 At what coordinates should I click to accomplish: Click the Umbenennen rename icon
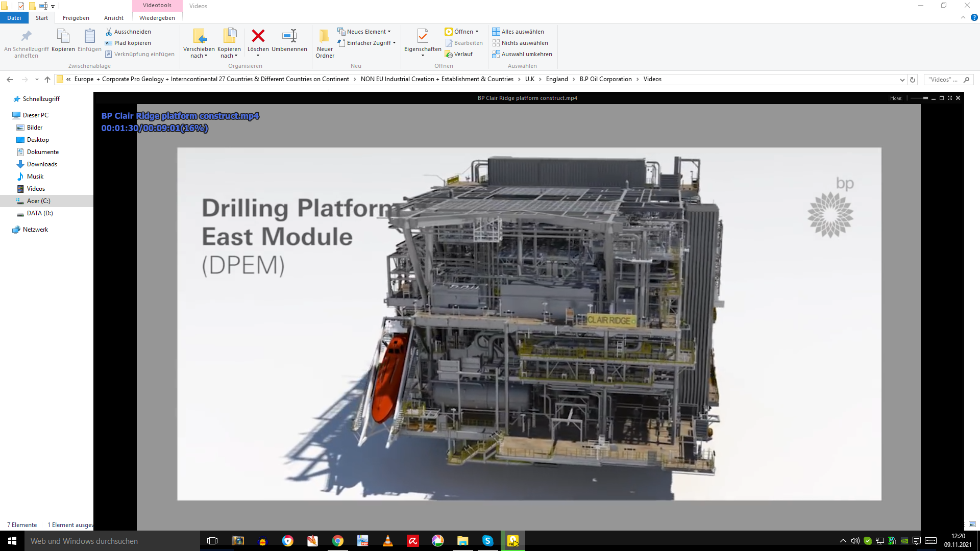(289, 36)
